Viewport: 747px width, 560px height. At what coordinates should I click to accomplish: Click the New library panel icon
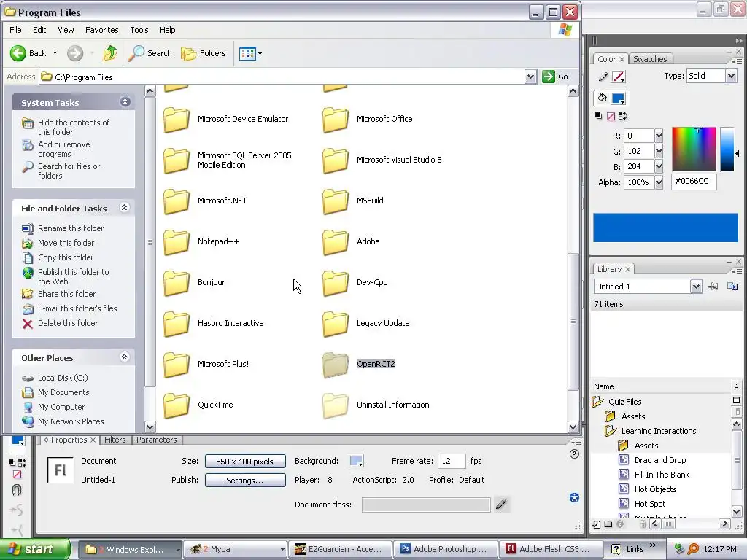[x=732, y=286]
